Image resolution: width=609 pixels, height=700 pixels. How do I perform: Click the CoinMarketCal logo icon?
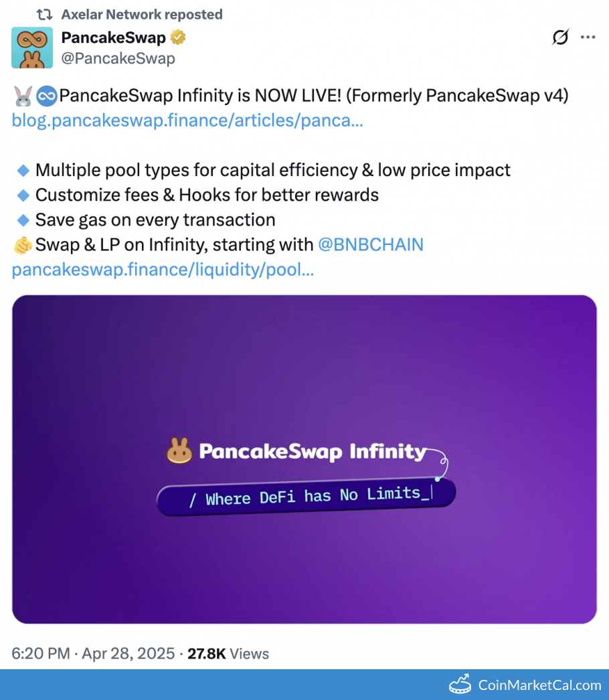click(461, 685)
